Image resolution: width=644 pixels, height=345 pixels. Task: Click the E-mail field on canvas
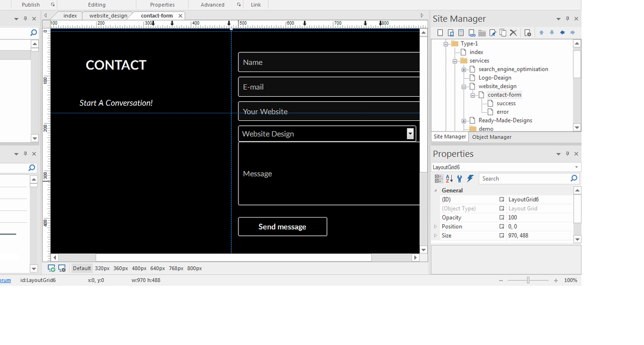(329, 87)
